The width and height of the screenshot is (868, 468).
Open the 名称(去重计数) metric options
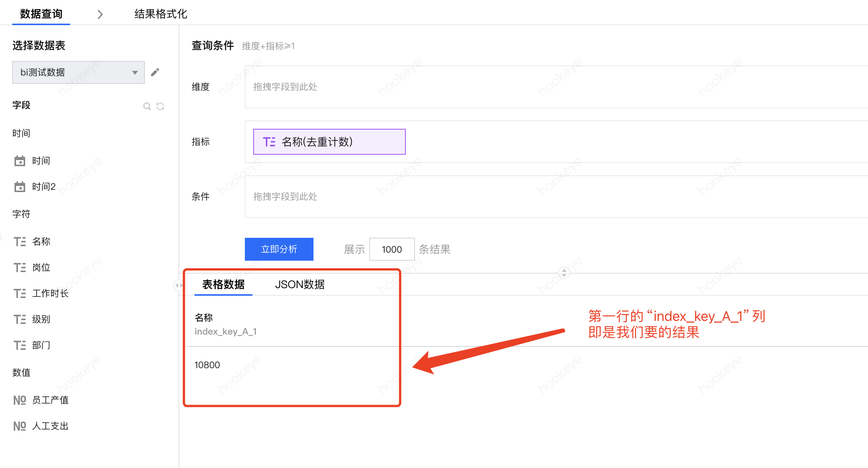tap(329, 142)
